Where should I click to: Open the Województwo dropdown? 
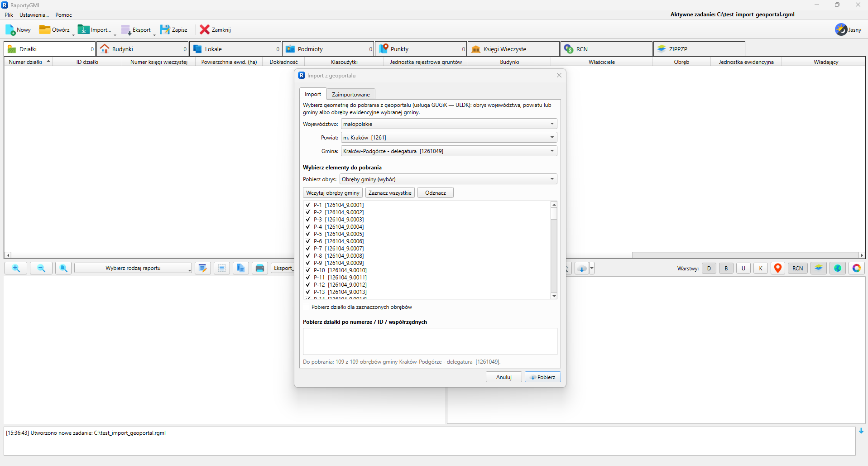point(449,124)
